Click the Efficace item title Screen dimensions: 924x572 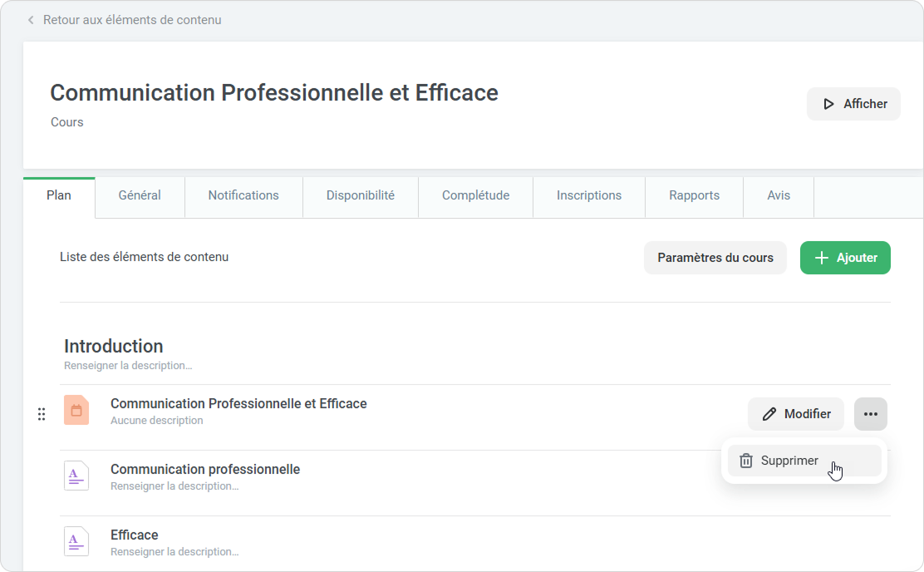pyautogui.click(x=135, y=535)
